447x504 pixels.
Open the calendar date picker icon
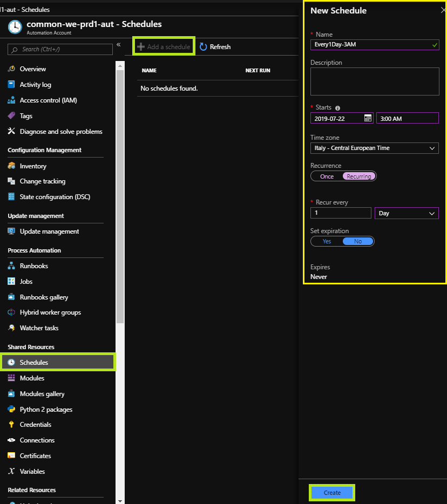368,118
